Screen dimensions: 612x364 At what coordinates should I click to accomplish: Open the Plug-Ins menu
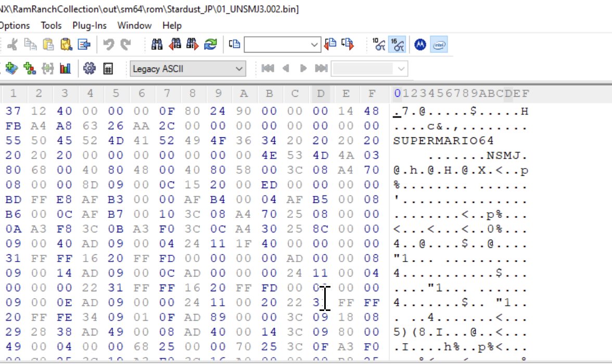(90, 26)
